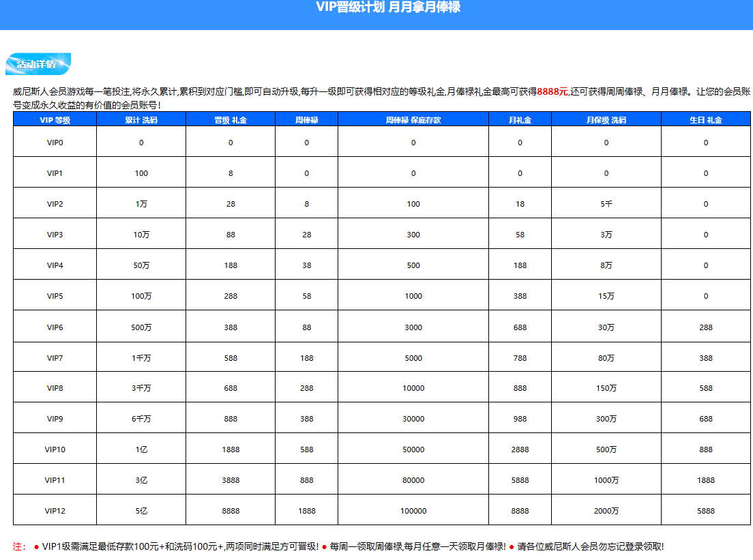
Task: Click VIP10 promotion bonus 1888 cell
Action: (x=231, y=449)
